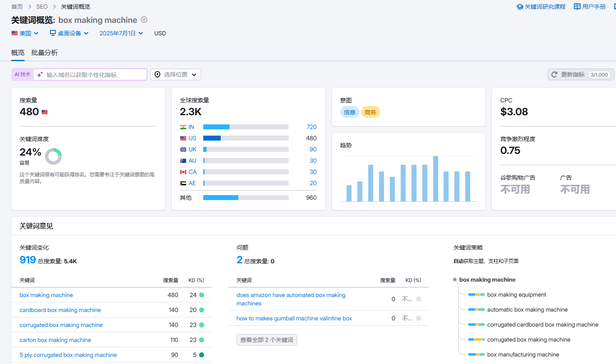Click the dark green KD dot for '5 ply corrugated'
Screen dimensions: 616x364
(x=202, y=355)
